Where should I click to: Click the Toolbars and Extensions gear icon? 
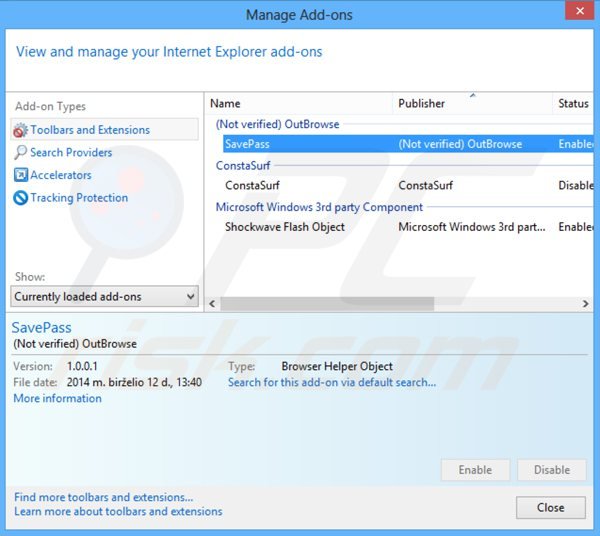(20, 130)
